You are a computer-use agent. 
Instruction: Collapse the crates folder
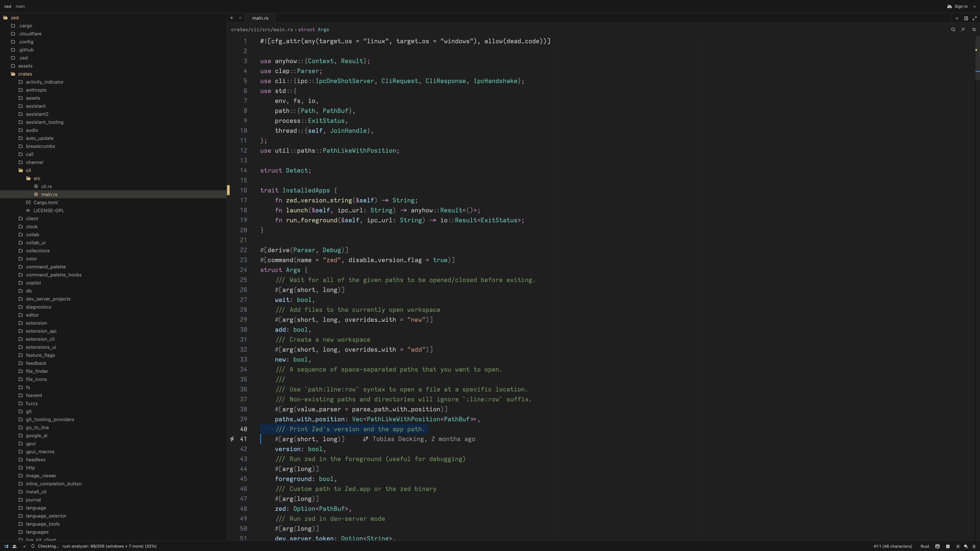[113, 74]
